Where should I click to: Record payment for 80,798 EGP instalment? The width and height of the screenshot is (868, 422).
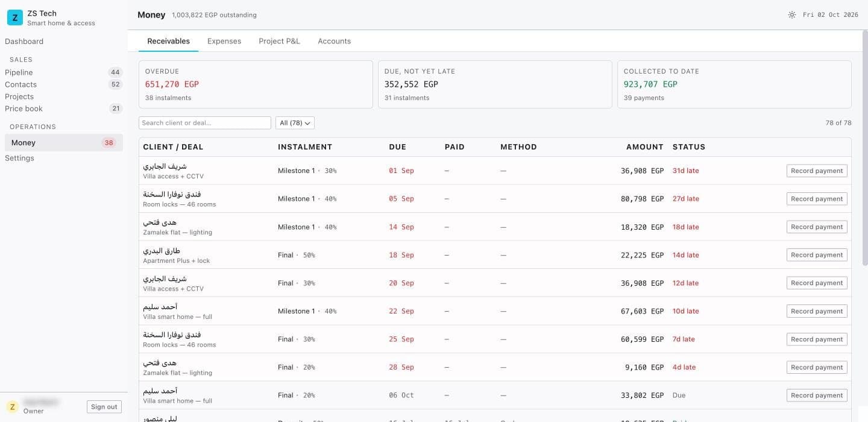[x=817, y=199]
